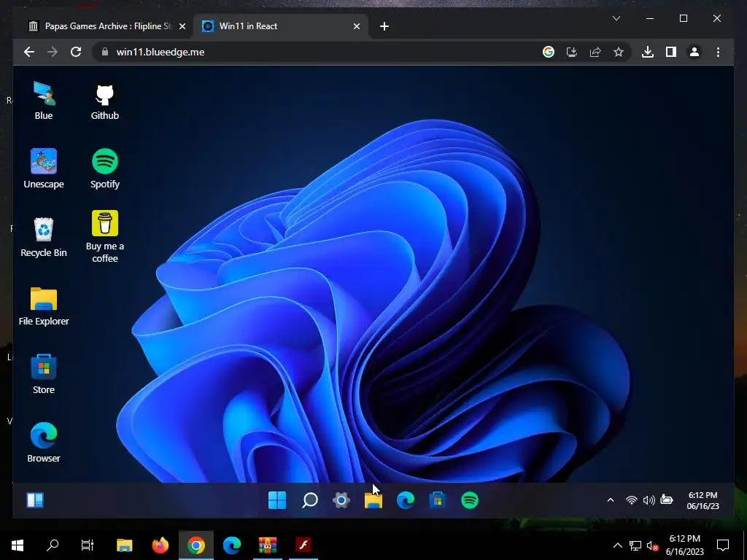
Task: Open the Github desktop shortcut
Action: tap(105, 102)
